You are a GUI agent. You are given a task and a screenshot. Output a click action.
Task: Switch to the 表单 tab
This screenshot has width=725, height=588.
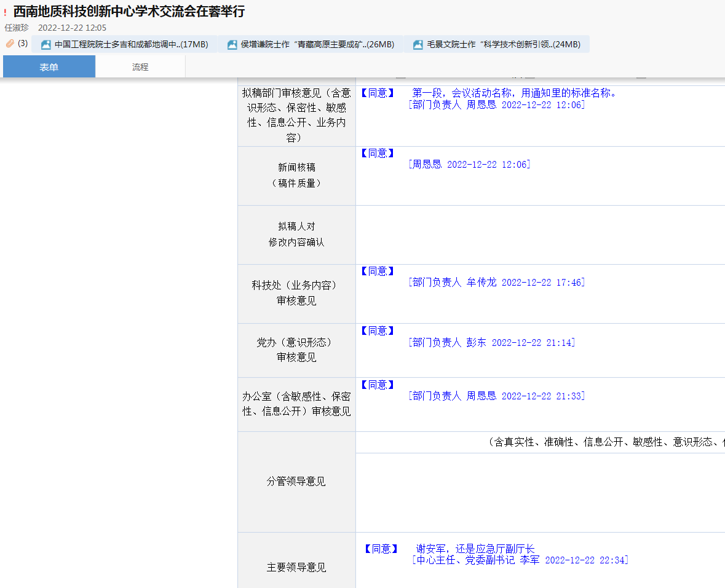click(x=49, y=67)
